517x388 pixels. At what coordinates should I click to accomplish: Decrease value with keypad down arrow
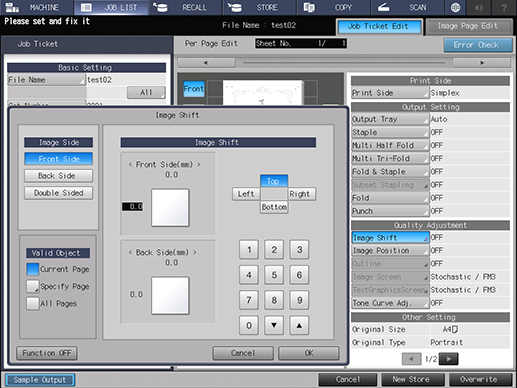[x=274, y=325]
